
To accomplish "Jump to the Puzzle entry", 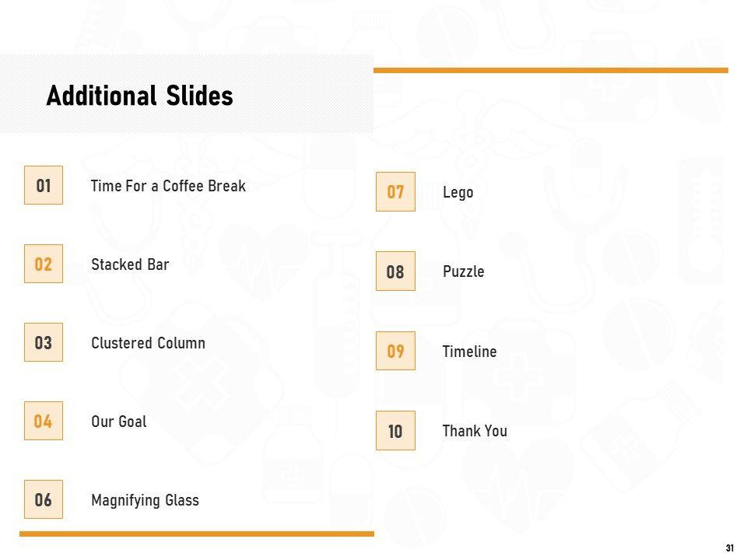I will [x=463, y=271].
